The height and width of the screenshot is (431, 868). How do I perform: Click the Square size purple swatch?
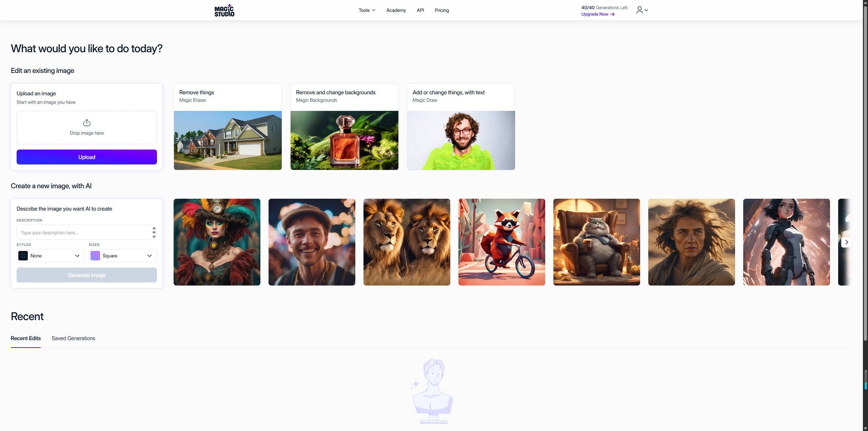(x=95, y=256)
